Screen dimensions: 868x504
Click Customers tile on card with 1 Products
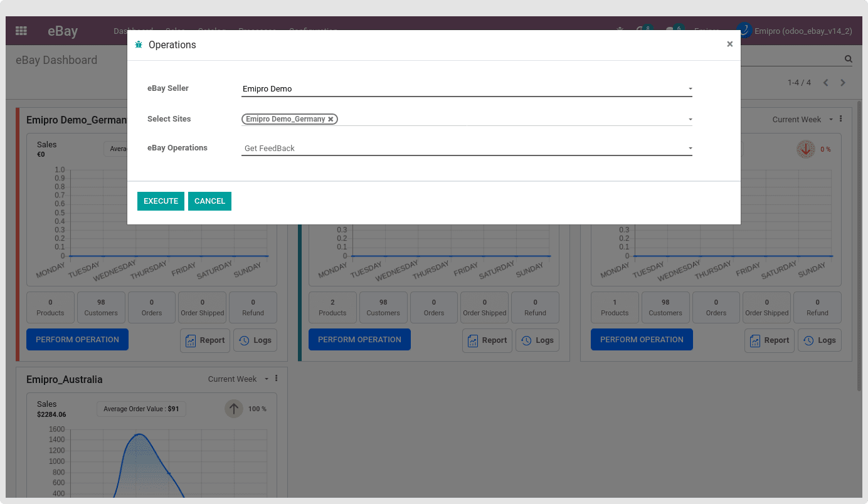tap(665, 307)
